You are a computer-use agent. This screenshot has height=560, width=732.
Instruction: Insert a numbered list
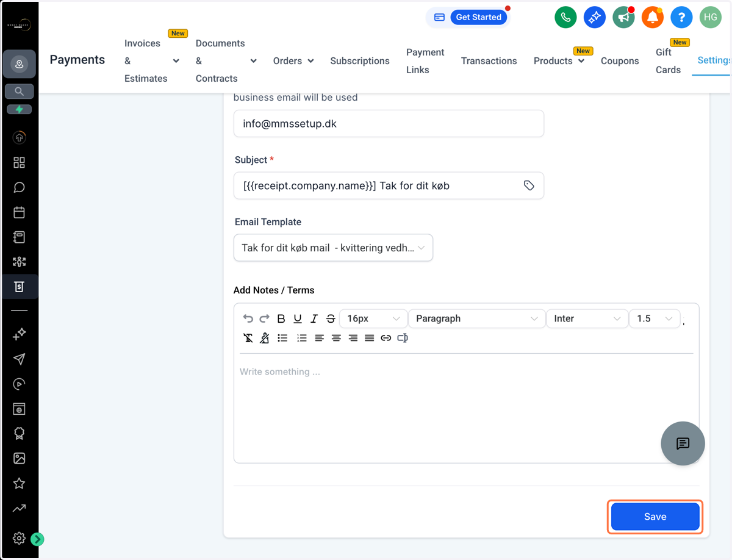point(301,338)
